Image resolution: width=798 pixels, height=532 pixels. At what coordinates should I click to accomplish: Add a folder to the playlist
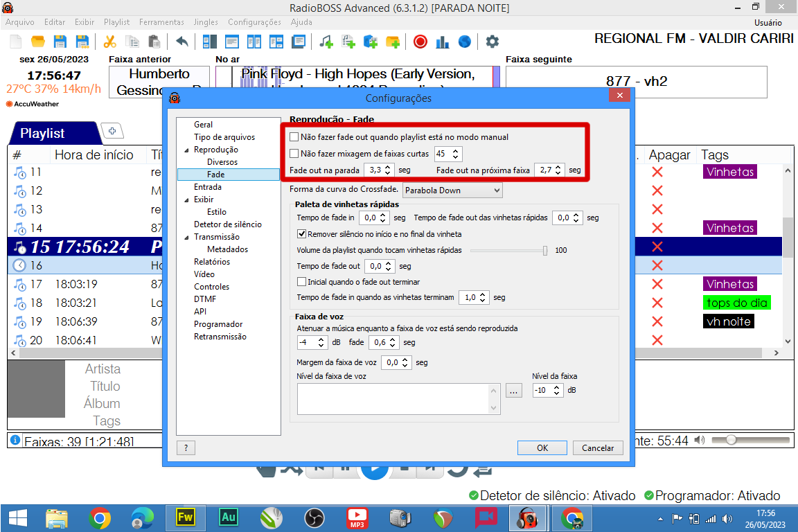[x=392, y=42]
